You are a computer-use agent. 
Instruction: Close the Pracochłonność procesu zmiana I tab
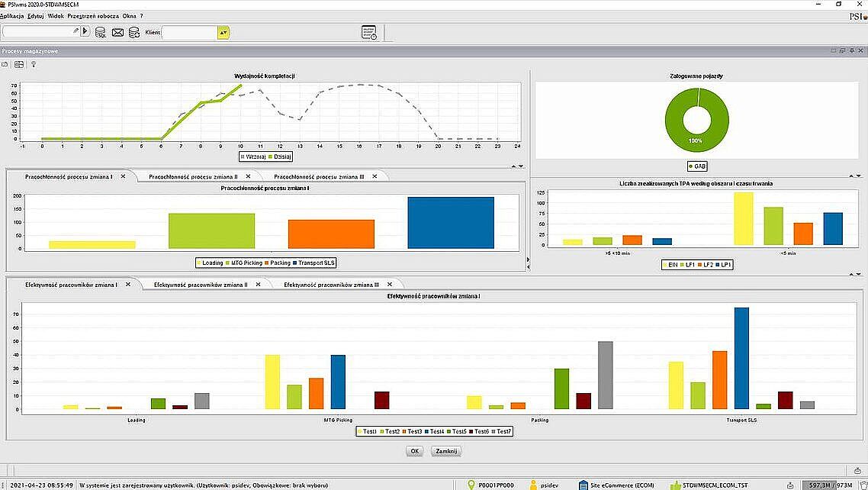pyautogui.click(x=123, y=176)
